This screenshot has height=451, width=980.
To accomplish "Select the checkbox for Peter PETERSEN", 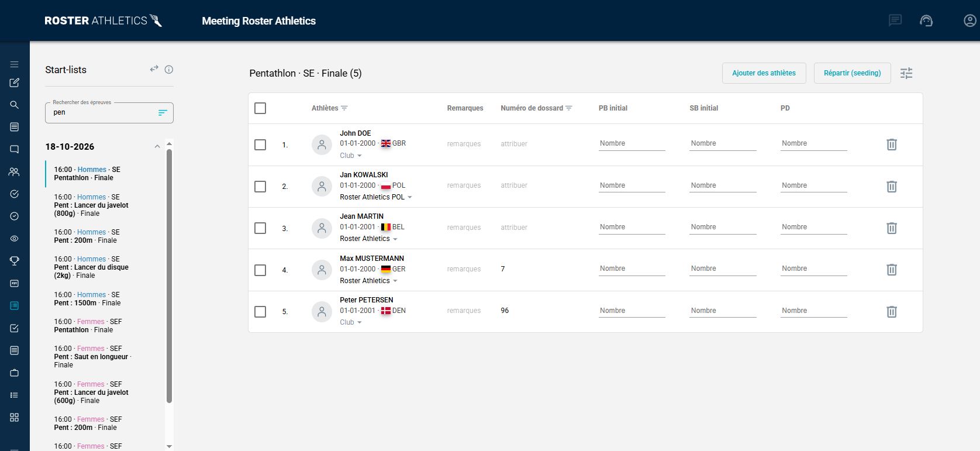I will pos(260,312).
